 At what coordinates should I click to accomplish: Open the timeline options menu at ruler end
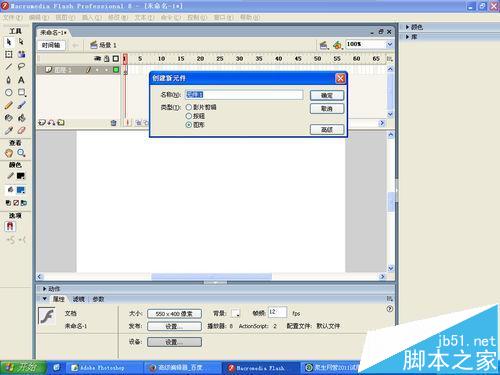(x=389, y=59)
